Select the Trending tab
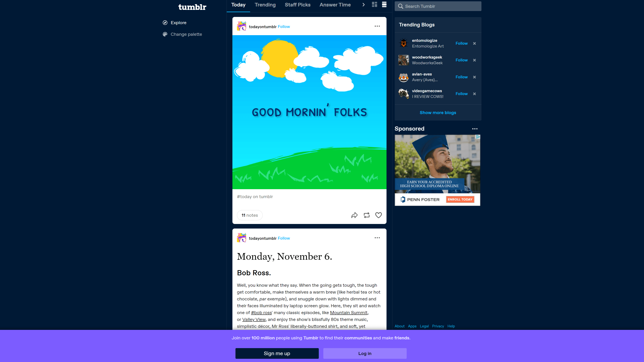Viewport: 644px width, 362px height. point(265,5)
